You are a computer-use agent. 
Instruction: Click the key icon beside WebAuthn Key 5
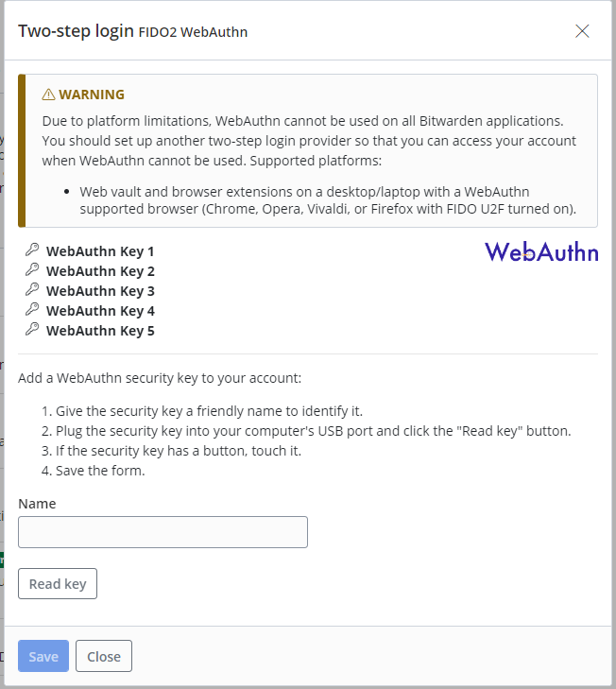click(x=32, y=330)
